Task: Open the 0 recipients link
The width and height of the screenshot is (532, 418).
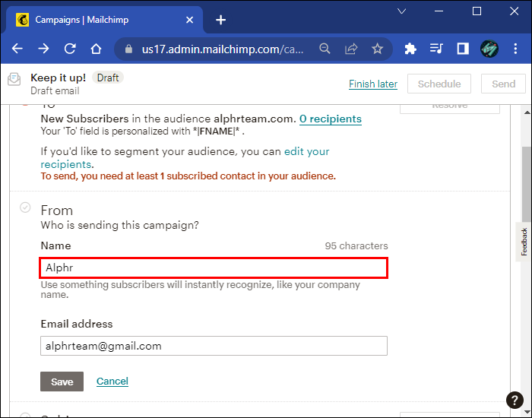Action: pos(330,119)
